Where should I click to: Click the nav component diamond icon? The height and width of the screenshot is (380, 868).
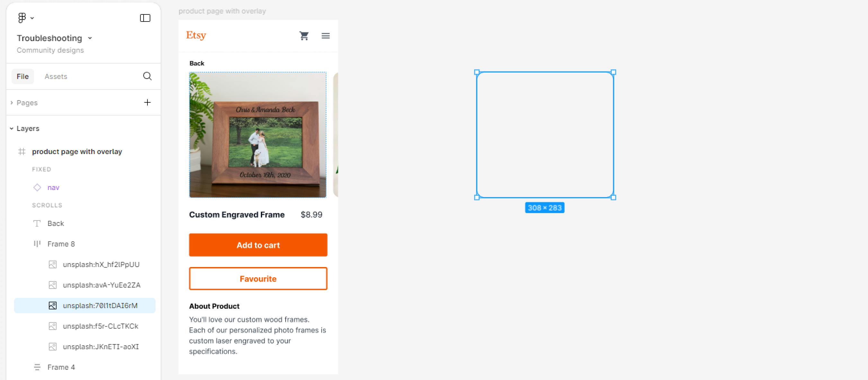tap(37, 187)
